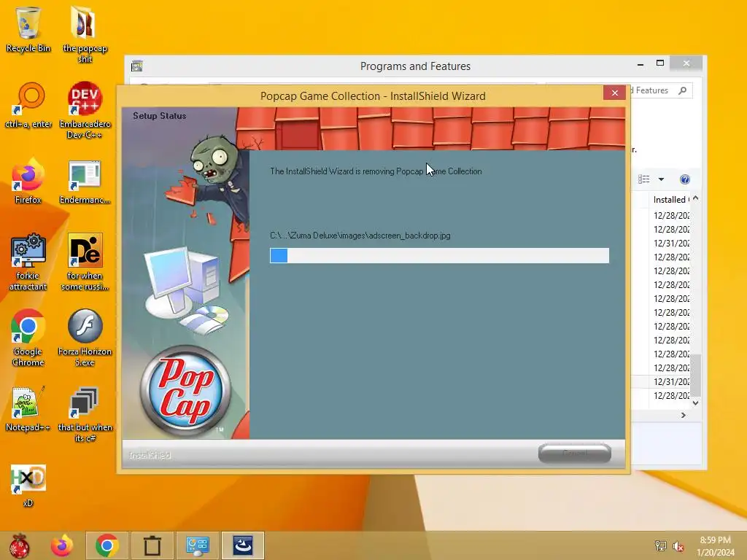Select the 'that but when its c#' icon
The width and height of the screenshot is (747, 560).
coord(85,414)
